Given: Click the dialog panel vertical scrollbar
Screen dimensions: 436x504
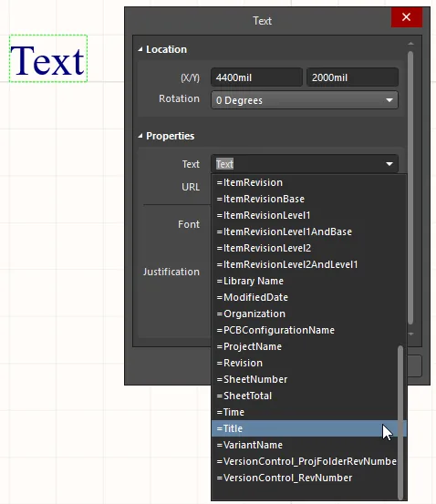Looking at the screenshot, I should pos(410,188).
